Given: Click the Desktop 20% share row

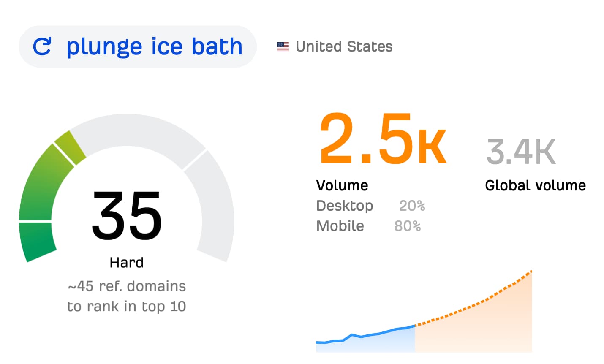Looking at the screenshot, I should 370,206.
